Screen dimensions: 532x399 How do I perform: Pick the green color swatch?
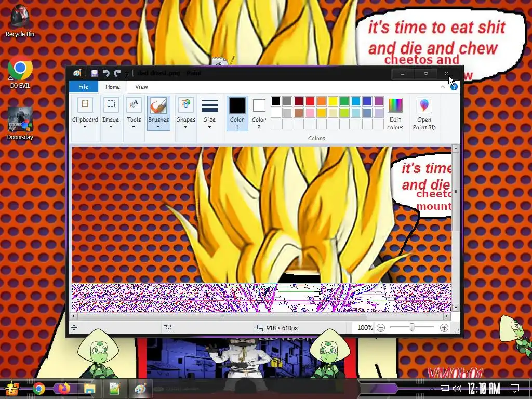[x=344, y=101]
